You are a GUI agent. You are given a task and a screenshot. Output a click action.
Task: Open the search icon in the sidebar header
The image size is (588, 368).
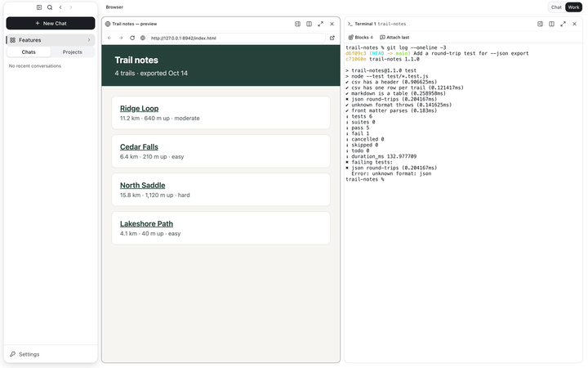pos(50,7)
